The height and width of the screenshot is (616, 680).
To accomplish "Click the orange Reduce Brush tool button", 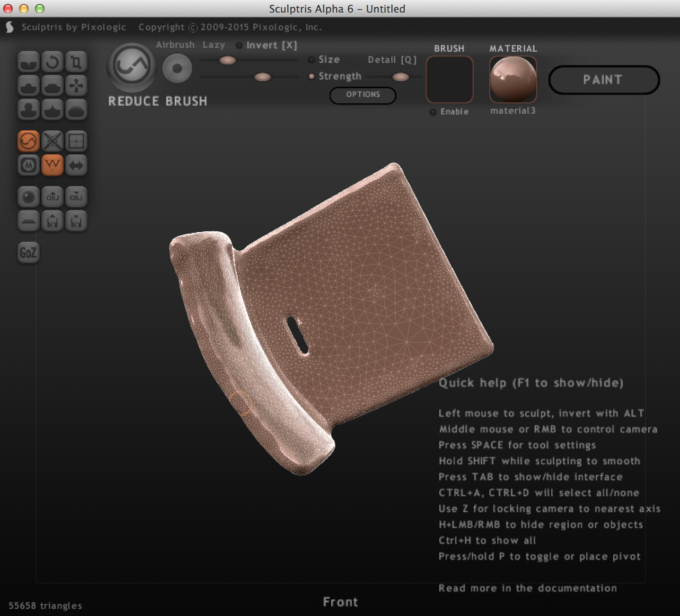I will point(28,141).
